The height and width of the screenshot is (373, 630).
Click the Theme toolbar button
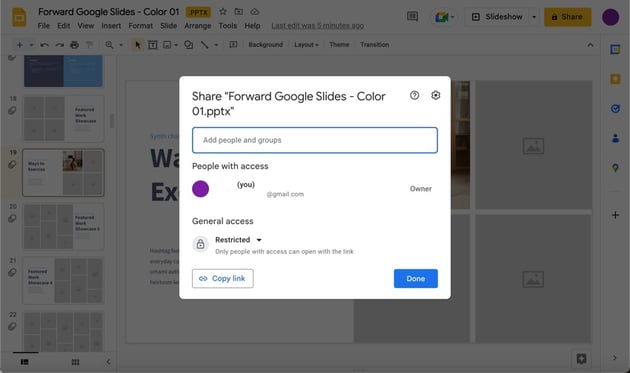coord(339,45)
